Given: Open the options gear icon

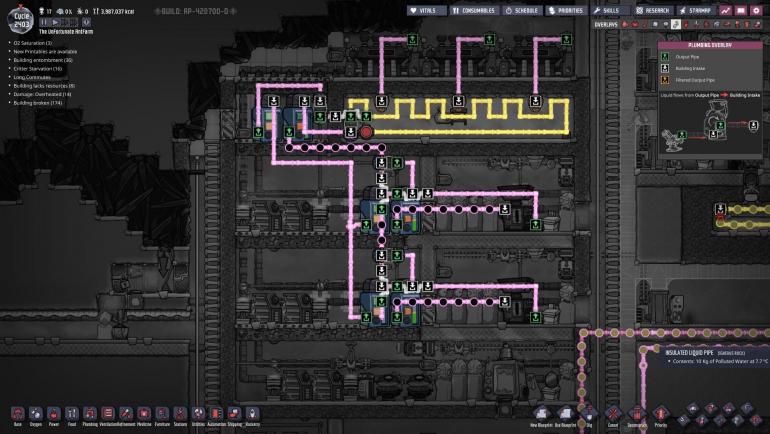Looking at the screenshot, I should click(x=756, y=10).
